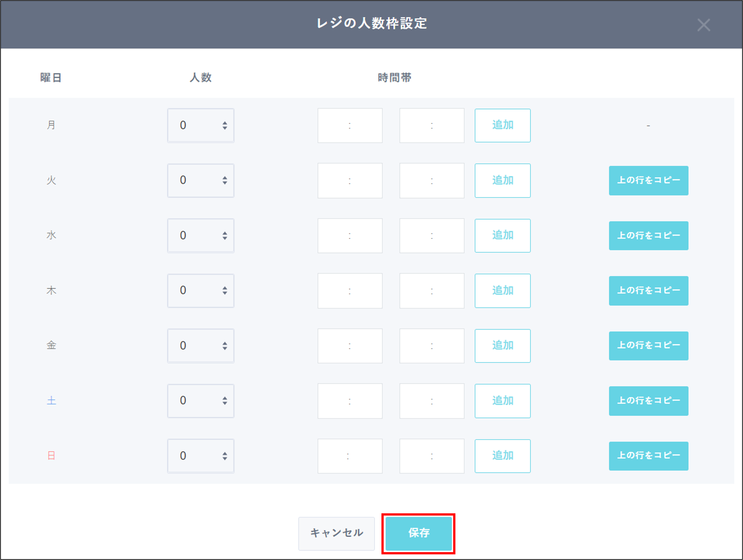Screen dimensions: 743x560
Task: Select Monday's start time input field
Action: (350, 125)
